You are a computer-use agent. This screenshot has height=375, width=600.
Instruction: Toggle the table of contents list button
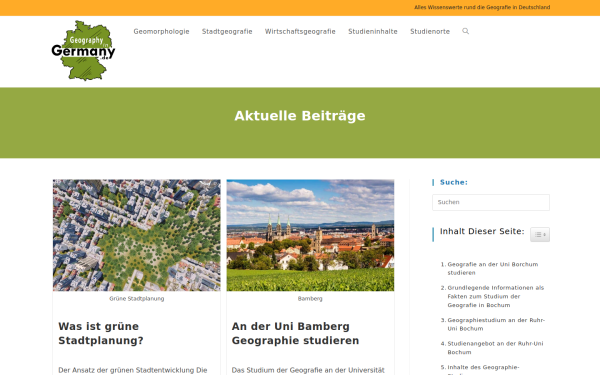[x=540, y=235]
